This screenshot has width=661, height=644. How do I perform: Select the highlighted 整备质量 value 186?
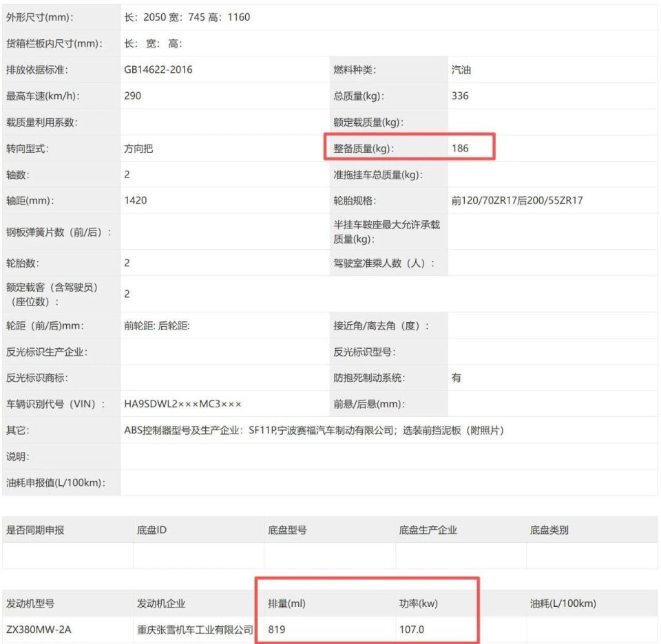[x=461, y=148]
